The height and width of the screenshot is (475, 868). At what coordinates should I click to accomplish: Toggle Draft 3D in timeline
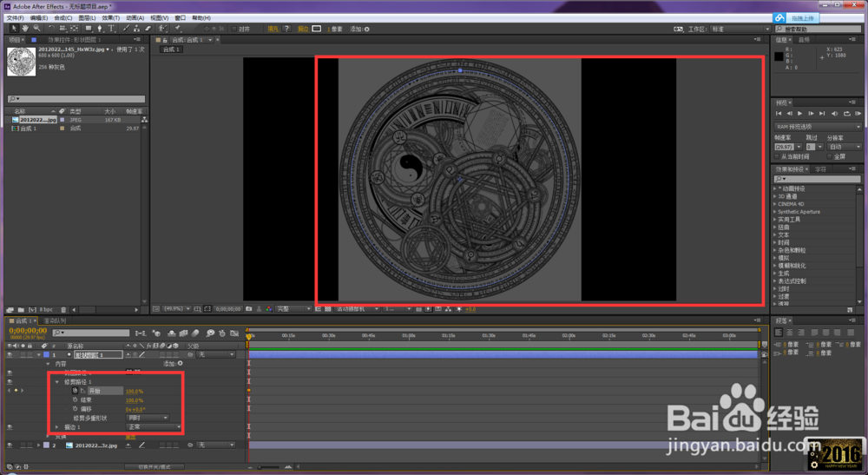point(156,333)
